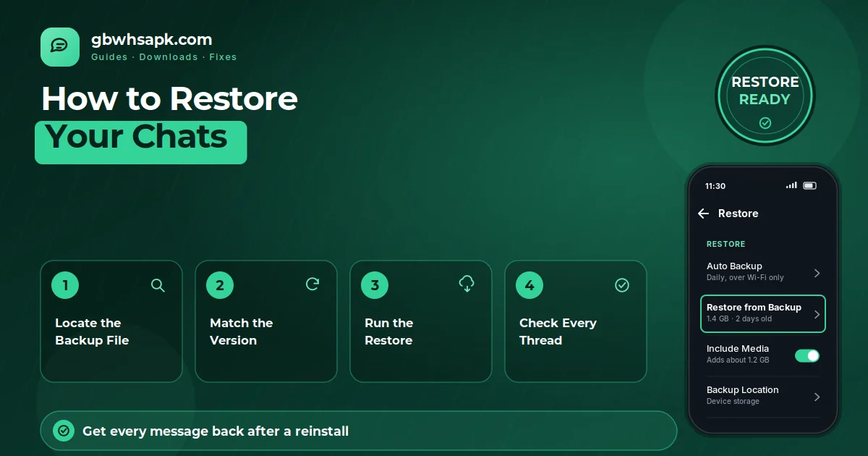Expand the Backup Location chevron
The height and width of the screenshot is (456, 868).
(817, 397)
